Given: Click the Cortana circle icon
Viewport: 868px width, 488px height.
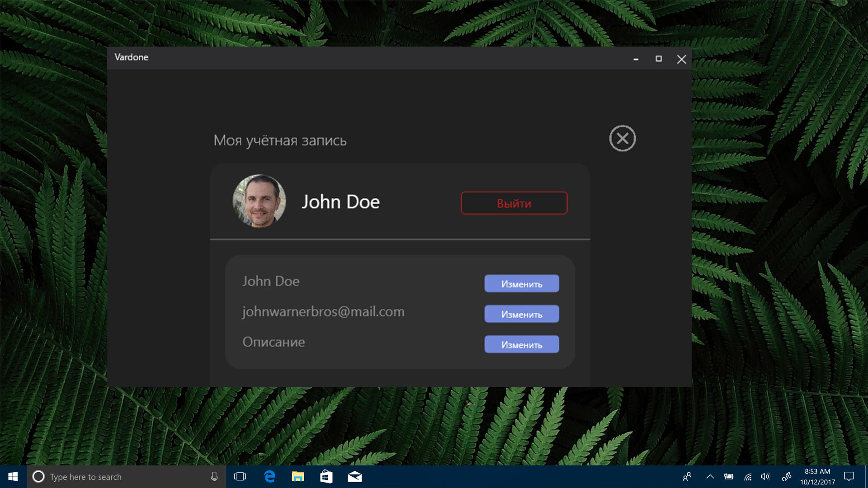Looking at the screenshot, I should tap(38, 477).
